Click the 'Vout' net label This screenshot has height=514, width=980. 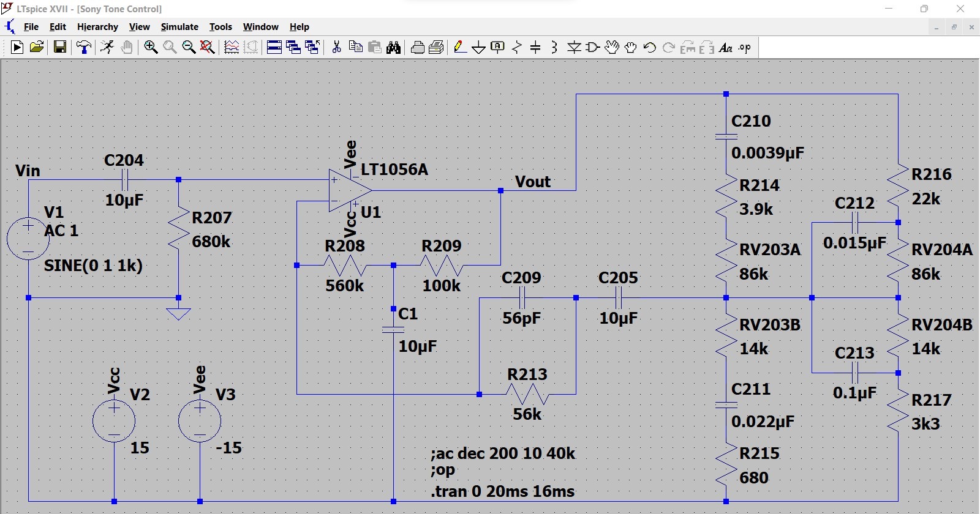coord(533,182)
